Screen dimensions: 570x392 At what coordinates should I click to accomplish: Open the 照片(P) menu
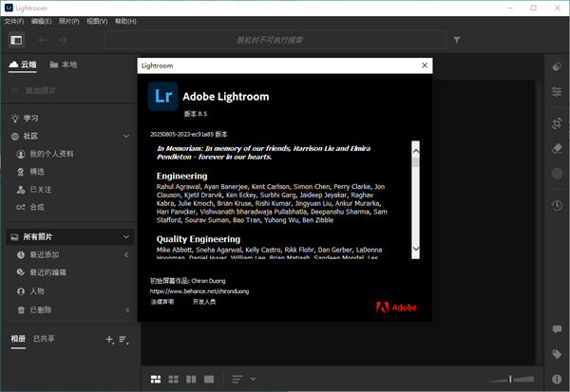pyautogui.click(x=69, y=22)
